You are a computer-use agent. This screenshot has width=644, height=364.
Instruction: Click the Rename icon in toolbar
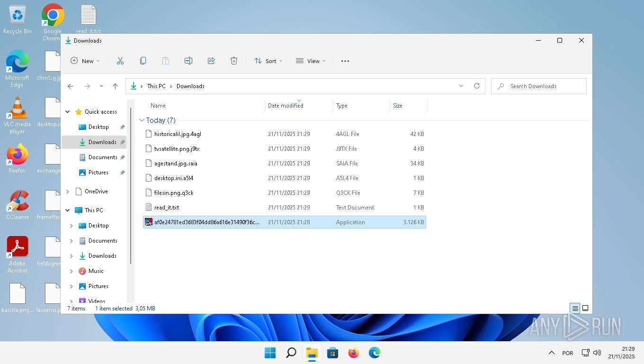point(188,61)
